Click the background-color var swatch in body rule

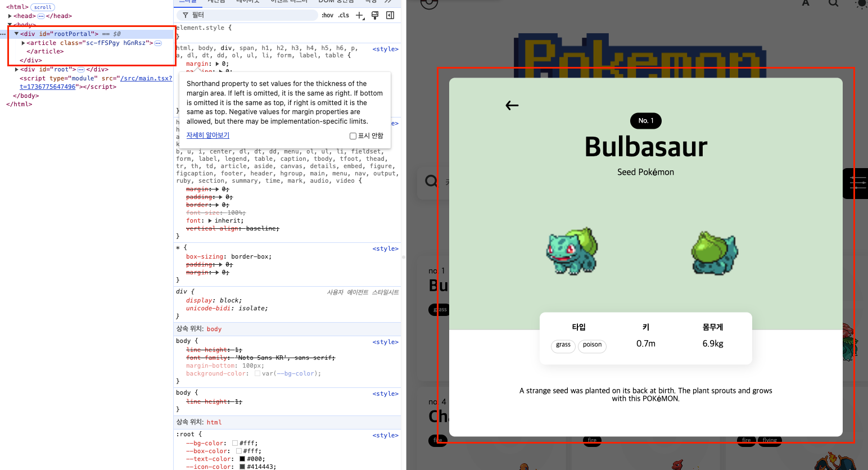(257, 374)
